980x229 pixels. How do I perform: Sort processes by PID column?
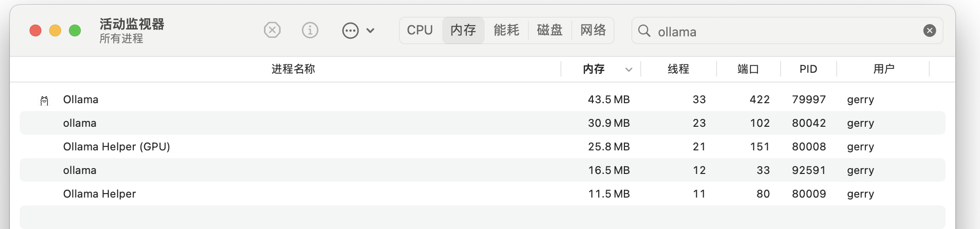808,69
